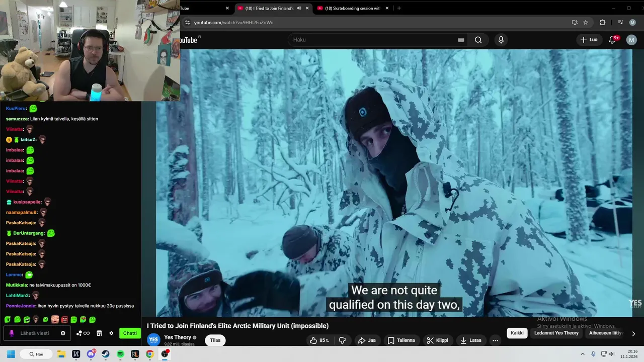Click the Chrome address bar URL

pyautogui.click(x=233, y=23)
